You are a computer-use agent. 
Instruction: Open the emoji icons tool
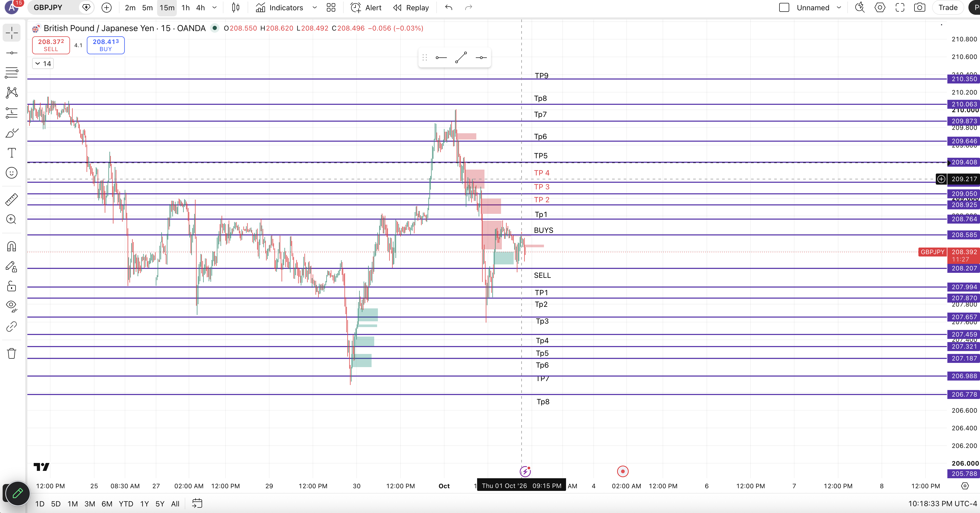(x=12, y=173)
